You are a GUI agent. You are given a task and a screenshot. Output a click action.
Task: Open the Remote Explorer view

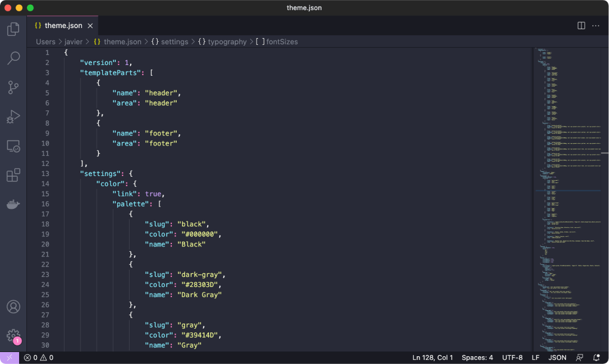click(13, 146)
